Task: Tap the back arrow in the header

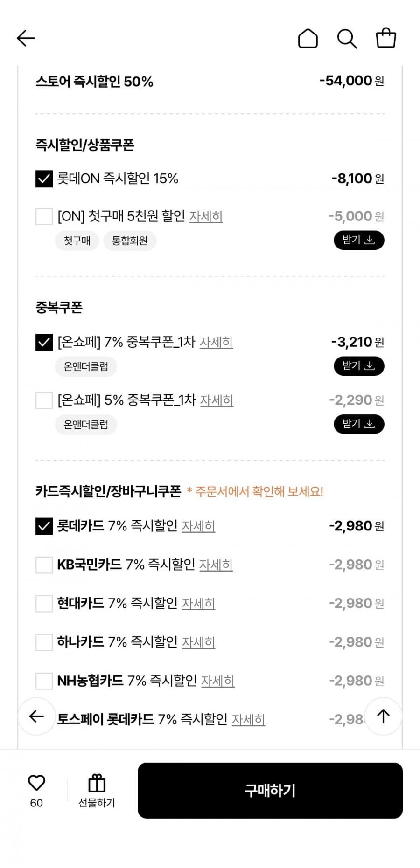Action: [26, 38]
